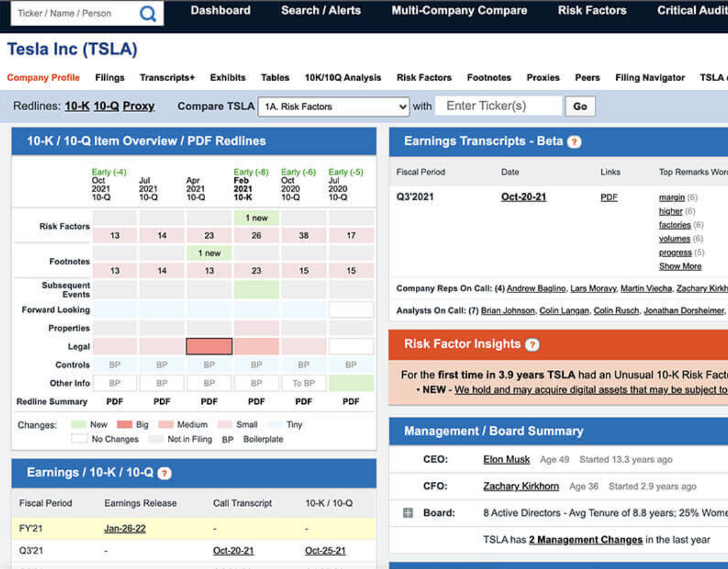
Task: Switch to Tables tab
Action: click(x=275, y=77)
